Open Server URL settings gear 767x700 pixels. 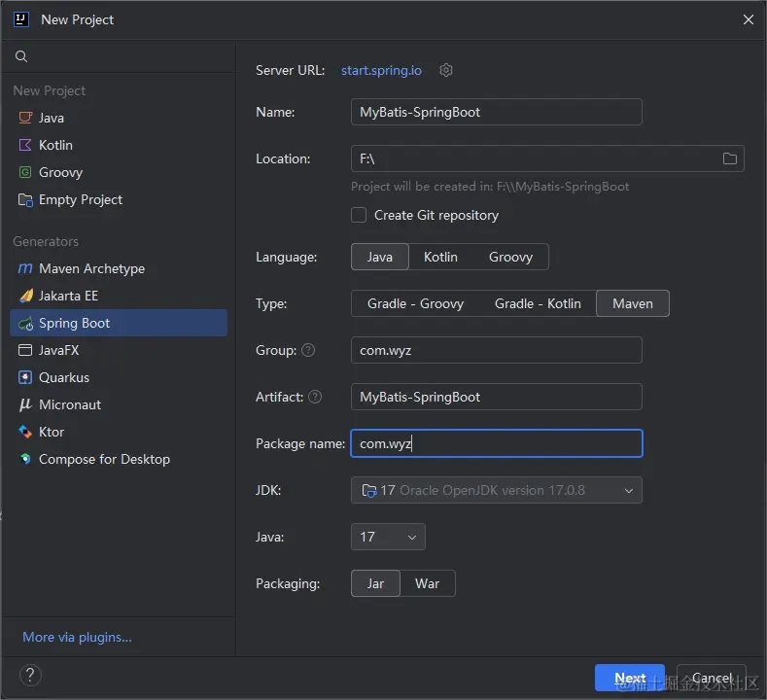445,70
